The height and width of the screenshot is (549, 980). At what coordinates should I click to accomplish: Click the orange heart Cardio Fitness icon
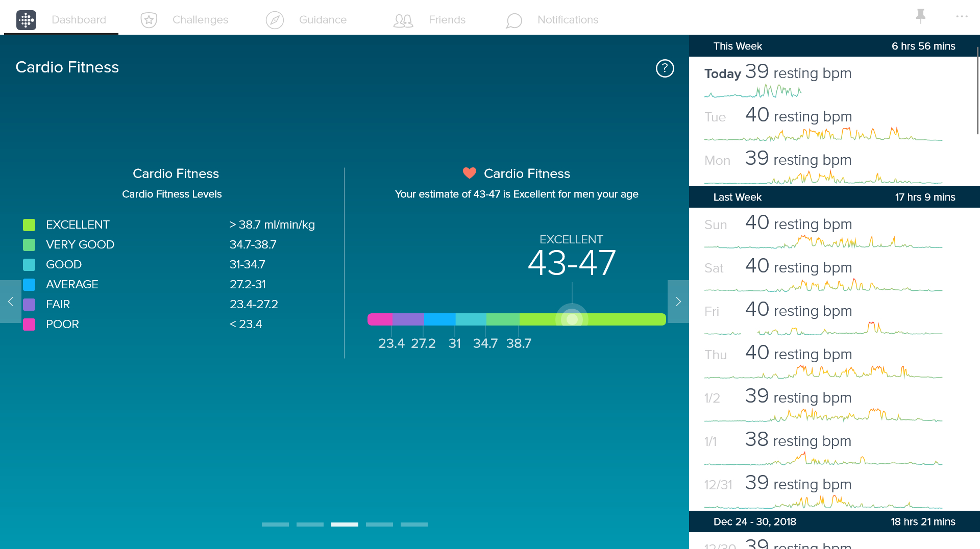(469, 173)
